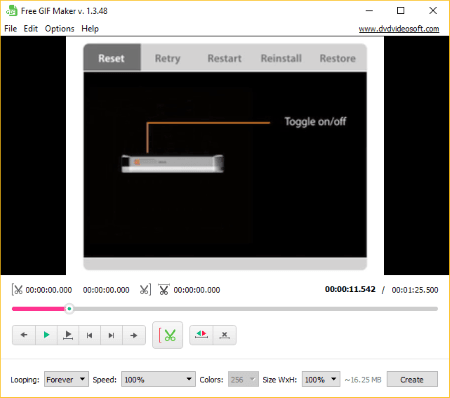Click the gray part of the timeline track
Image resolution: width=450 pixels, height=398 pixels.
pos(255,309)
